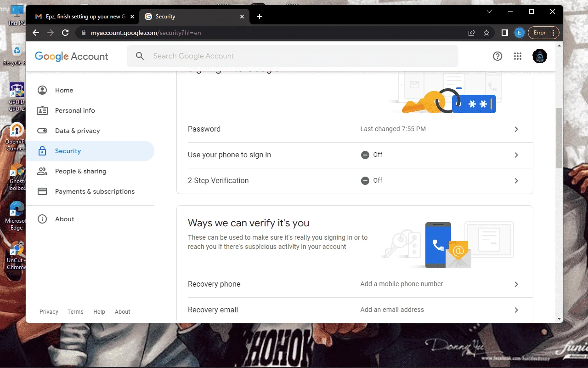588x368 pixels.
Task: Expand Use your phone to sign in chevron
Action: (x=516, y=155)
